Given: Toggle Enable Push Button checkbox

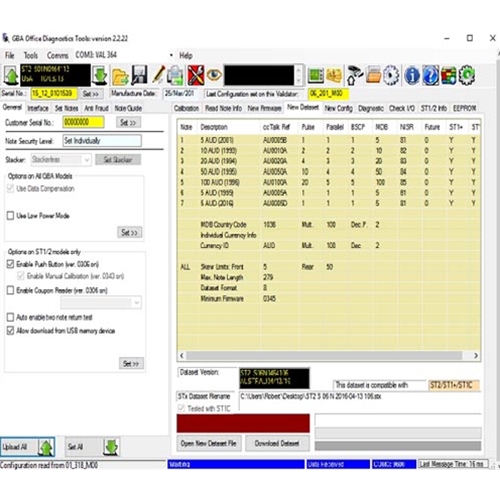Looking at the screenshot, I should [x=10, y=264].
